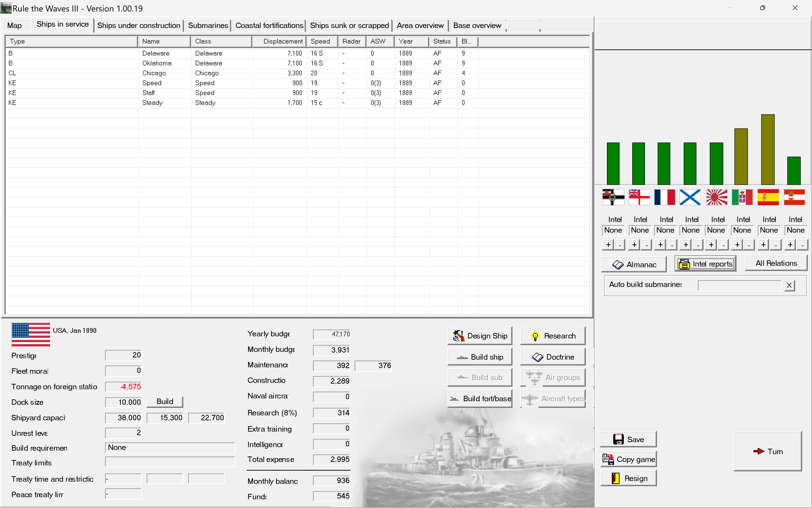This screenshot has width=812, height=508.
Task: Select the Italian flag
Action: click(x=742, y=197)
